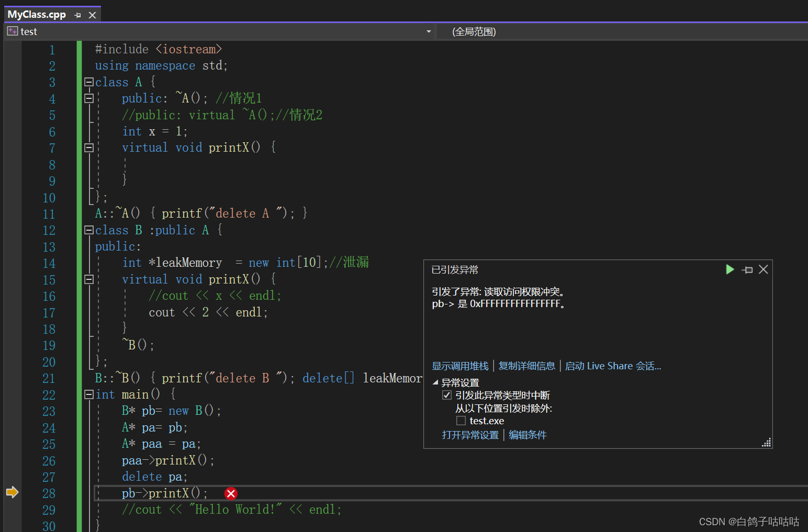Click line number 28 in the gutter
808x532 pixels.
[x=49, y=493]
